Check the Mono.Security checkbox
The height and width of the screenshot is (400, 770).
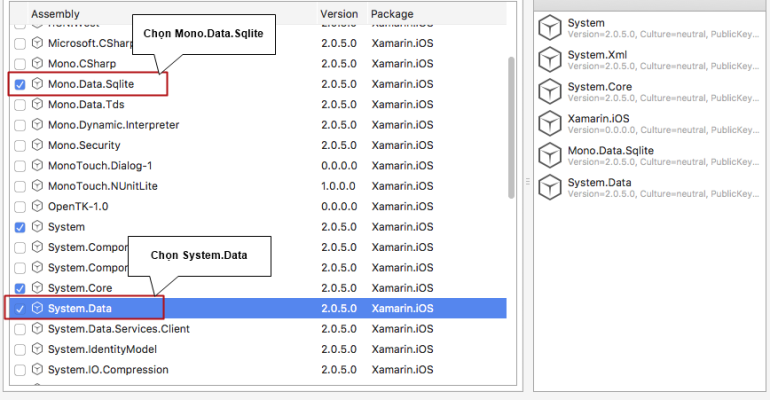pos(20,146)
